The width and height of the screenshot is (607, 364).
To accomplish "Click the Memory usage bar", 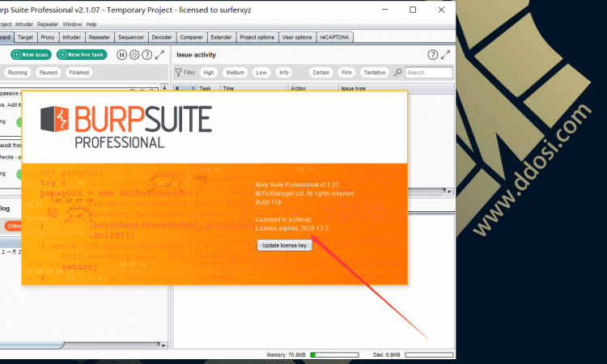I will coord(334,355).
